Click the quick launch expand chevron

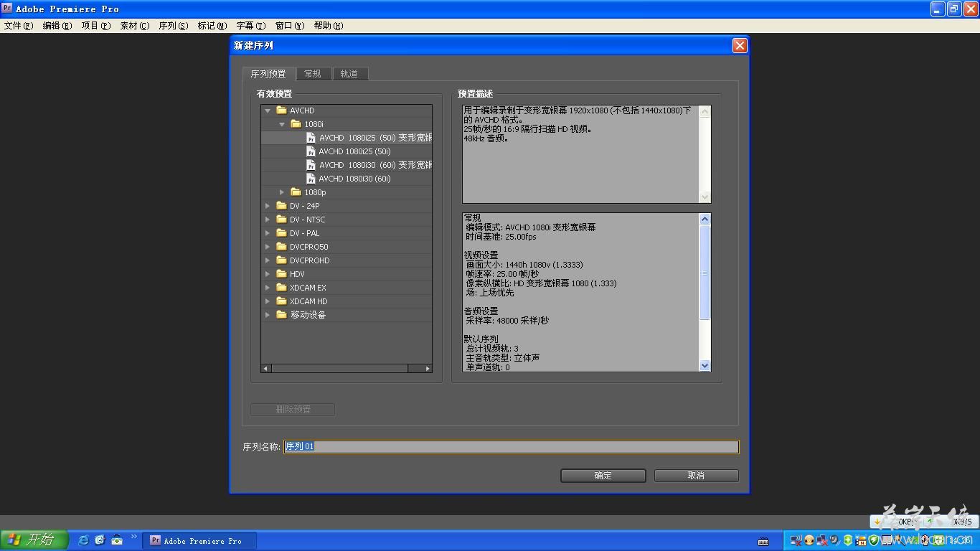133,536
